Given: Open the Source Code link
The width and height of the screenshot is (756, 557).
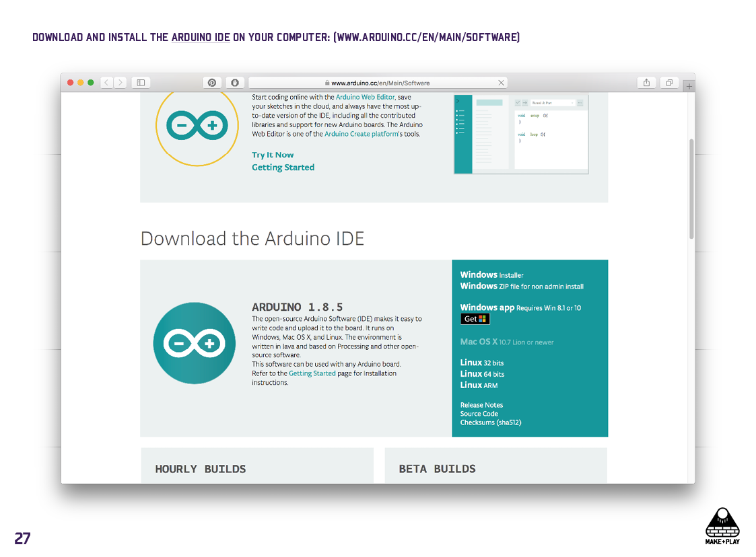Looking at the screenshot, I should pos(479,414).
